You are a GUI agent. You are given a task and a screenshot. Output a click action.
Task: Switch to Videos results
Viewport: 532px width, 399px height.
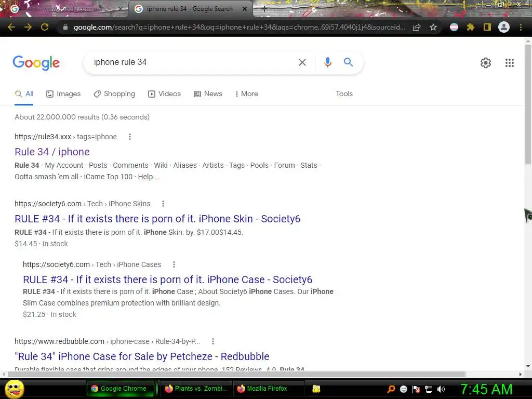pyautogui.click(x=165, y=94)
